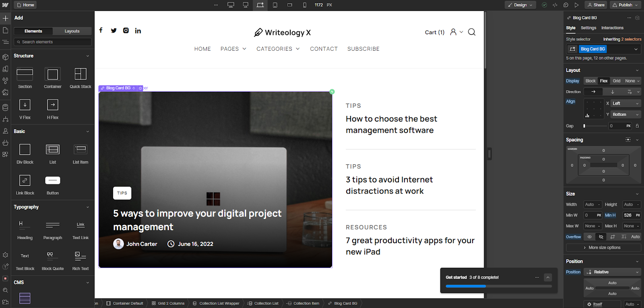Open the Assets image icon

5,92
